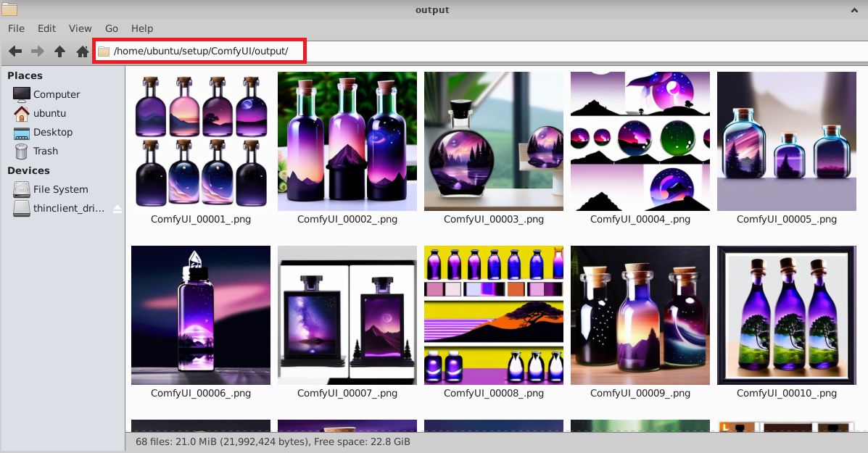Image resolution: width=868 pixels, height=453 pixels.
Task: Click the 68 files status bar text
Action: 273,441
